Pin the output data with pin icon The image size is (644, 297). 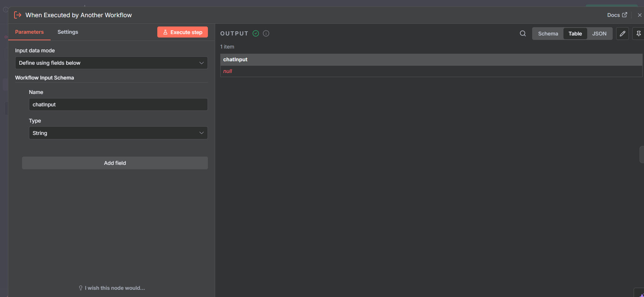(x=638, y=33)
